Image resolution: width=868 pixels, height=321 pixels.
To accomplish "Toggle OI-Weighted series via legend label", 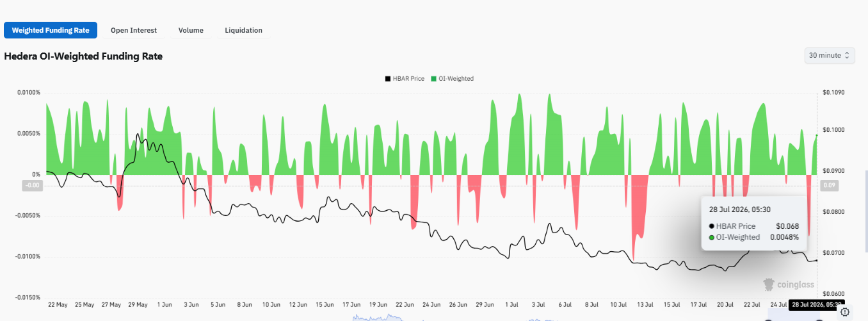I will pos(456,79).
